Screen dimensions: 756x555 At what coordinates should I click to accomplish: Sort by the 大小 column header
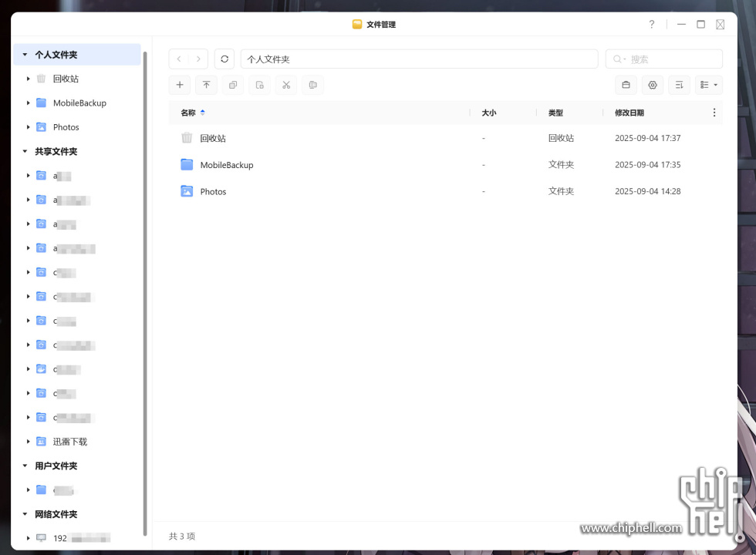pos(489,113)
